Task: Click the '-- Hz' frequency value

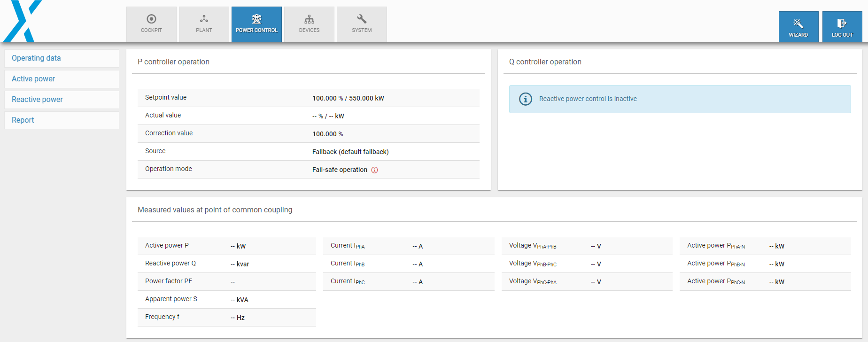Action: pyautogui.click(x=238, y=318)
